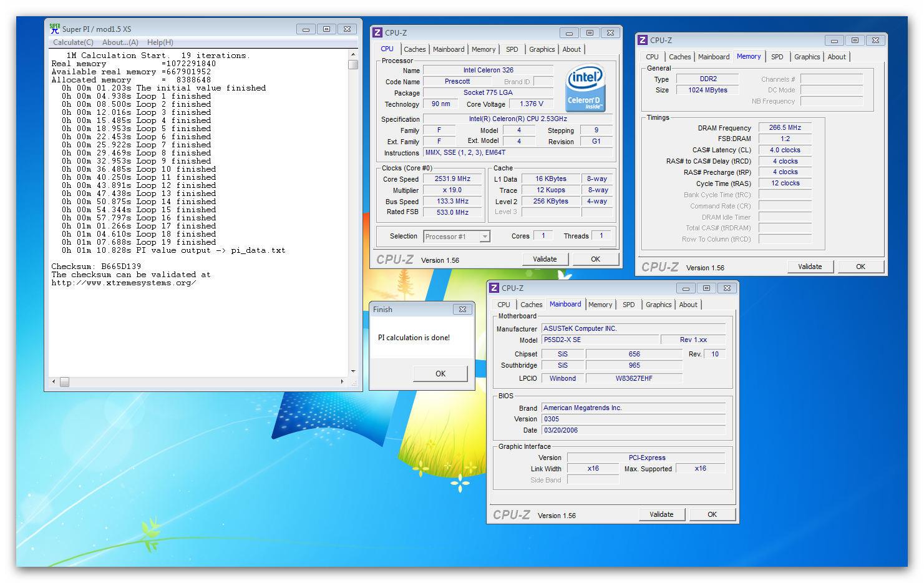Viewport: 924px width, 583px height.
Task: Select Memory tab in CPU-Z Mainboard window
Action: (x=600, y=305)
